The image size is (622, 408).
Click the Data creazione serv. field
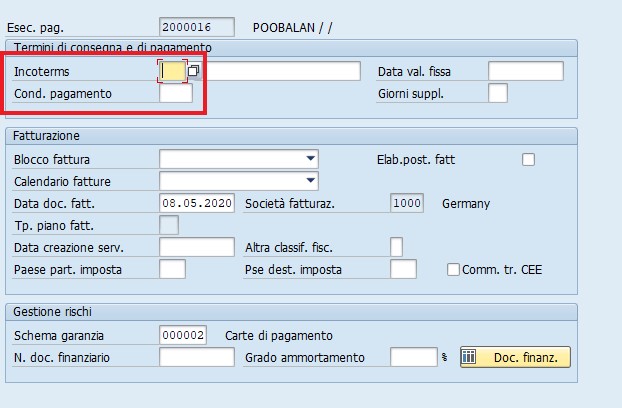click(x=197, y=247)
